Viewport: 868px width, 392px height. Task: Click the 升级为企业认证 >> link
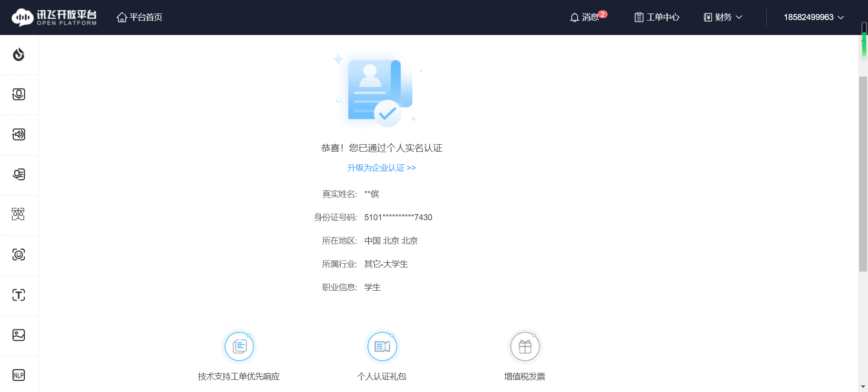pos(382,168)
